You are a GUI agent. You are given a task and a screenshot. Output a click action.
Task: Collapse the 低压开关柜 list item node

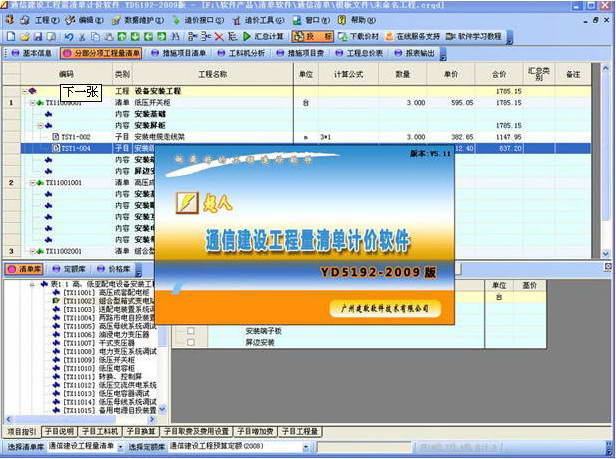click(33, 103)
